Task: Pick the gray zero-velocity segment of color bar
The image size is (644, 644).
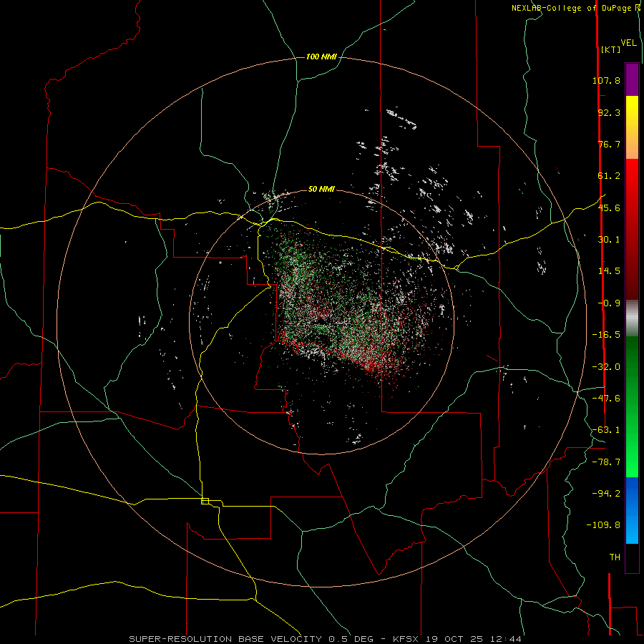Action: coord(632,318)
